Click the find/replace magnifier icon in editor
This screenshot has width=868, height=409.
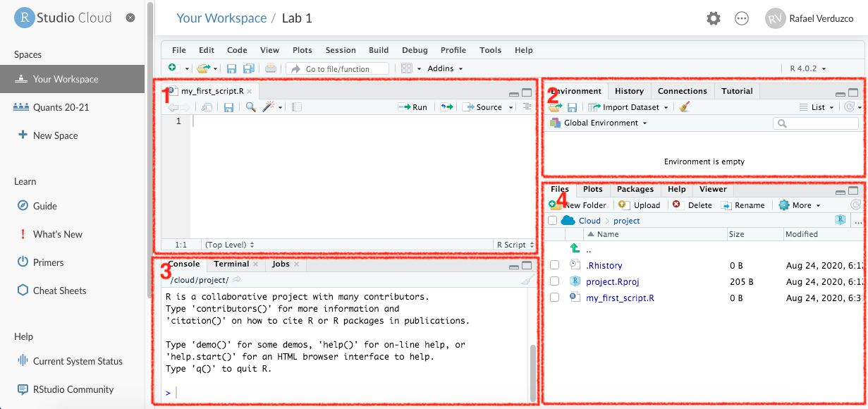click(x=250, y=107)
